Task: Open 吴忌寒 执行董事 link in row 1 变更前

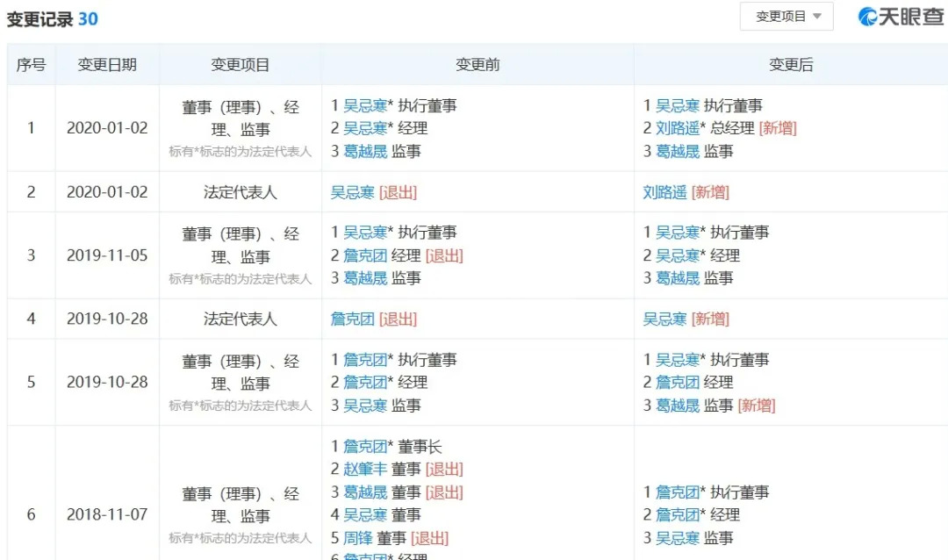Action: pyautogui.click(x=365, y=106)
